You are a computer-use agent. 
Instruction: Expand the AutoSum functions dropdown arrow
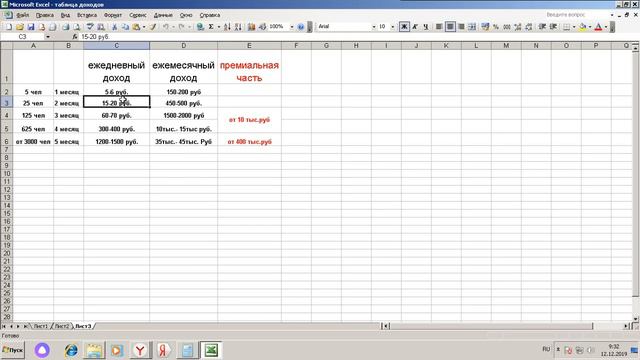218,27
